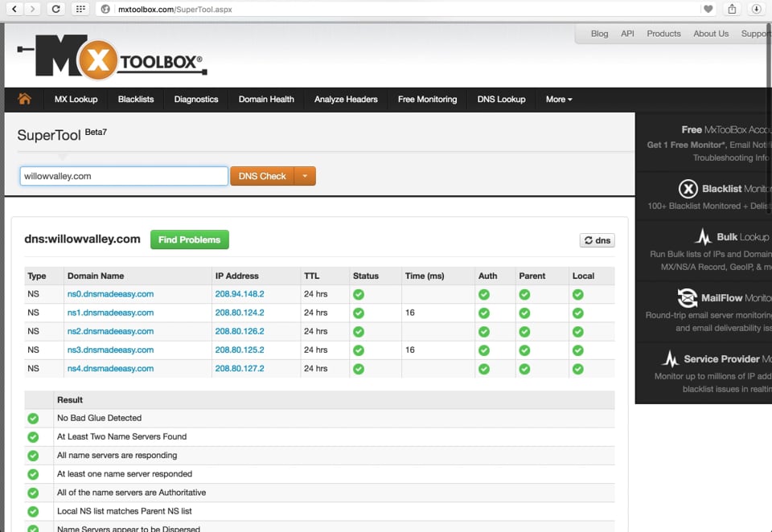Screen dimensions: 772x532
Task: Open the Products link in top menu
Action: [x=663, y=34]
